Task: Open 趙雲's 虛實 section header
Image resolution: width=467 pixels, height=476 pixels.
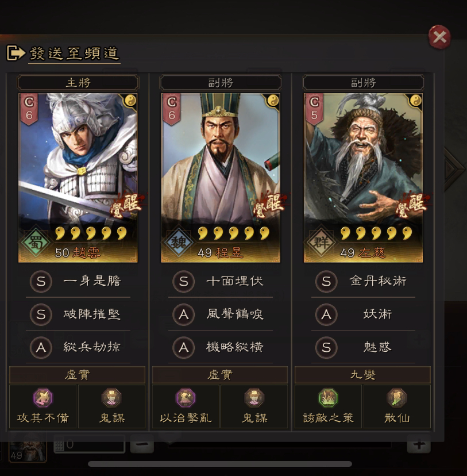Action: pyautogui.click(x=78, y=375)
